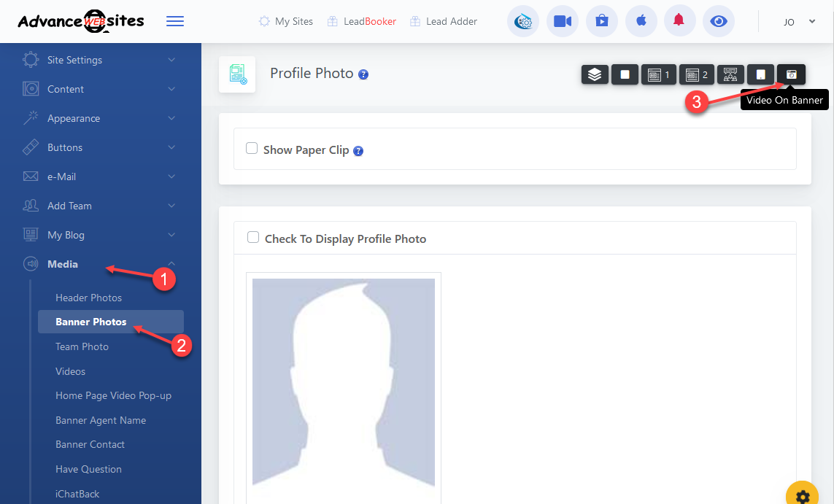The width and height of the screenshot is (834, 504).
Task: Select Header Photos in the Media submenu
Action: pyautogui.click(x=88, y=298)
